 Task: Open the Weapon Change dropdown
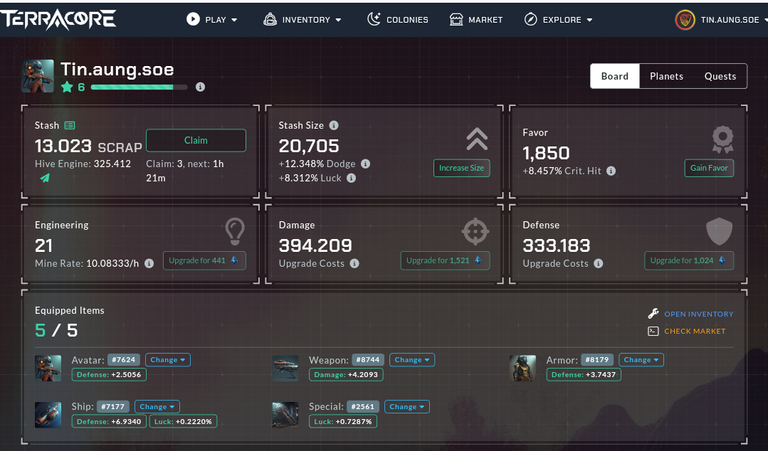tap(412, 360)
